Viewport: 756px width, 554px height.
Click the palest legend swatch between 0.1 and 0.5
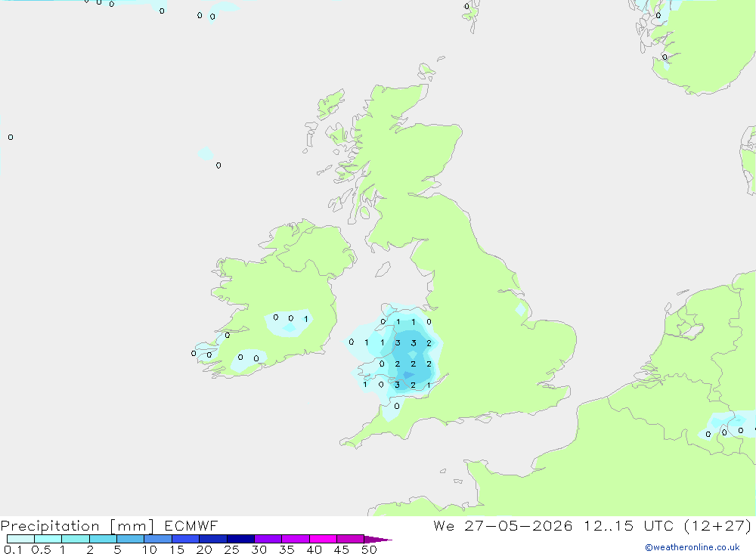pyautogui.click(x=20, y=539)
